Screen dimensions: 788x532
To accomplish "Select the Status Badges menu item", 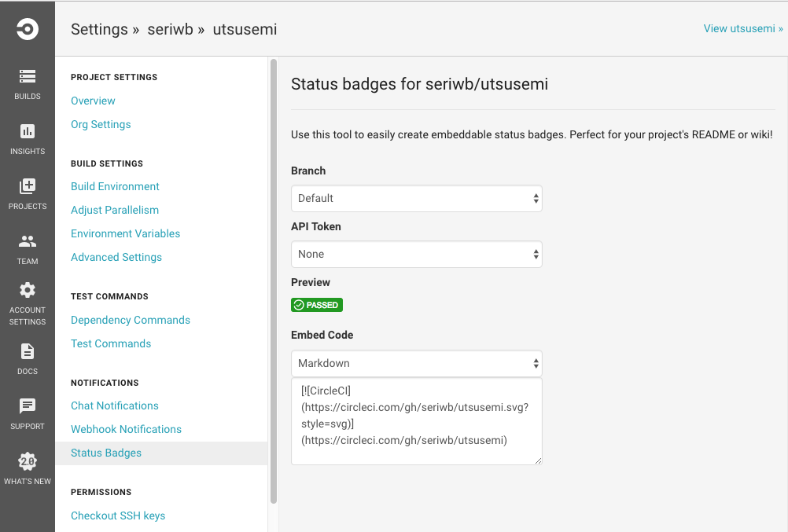I will pos(161,453).
